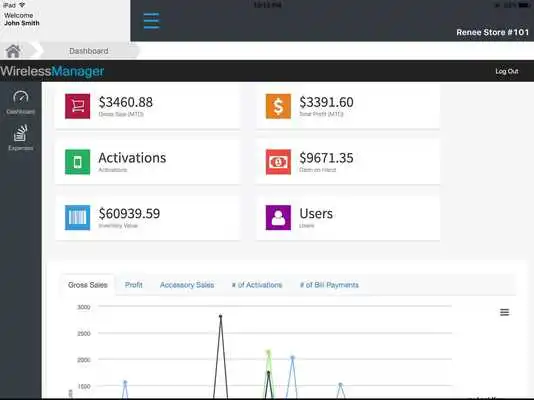
Task: Open the chart context menu icon
Action: 504,312
